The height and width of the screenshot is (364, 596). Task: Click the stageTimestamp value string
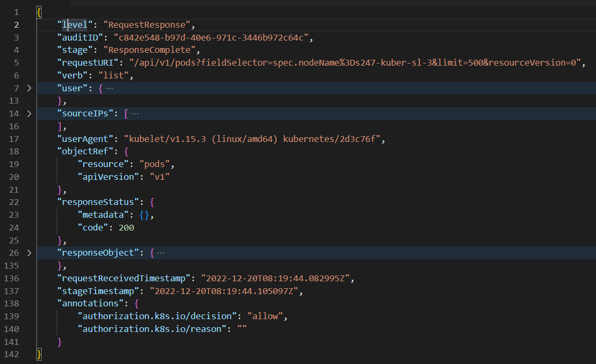[x=226, y=291]
